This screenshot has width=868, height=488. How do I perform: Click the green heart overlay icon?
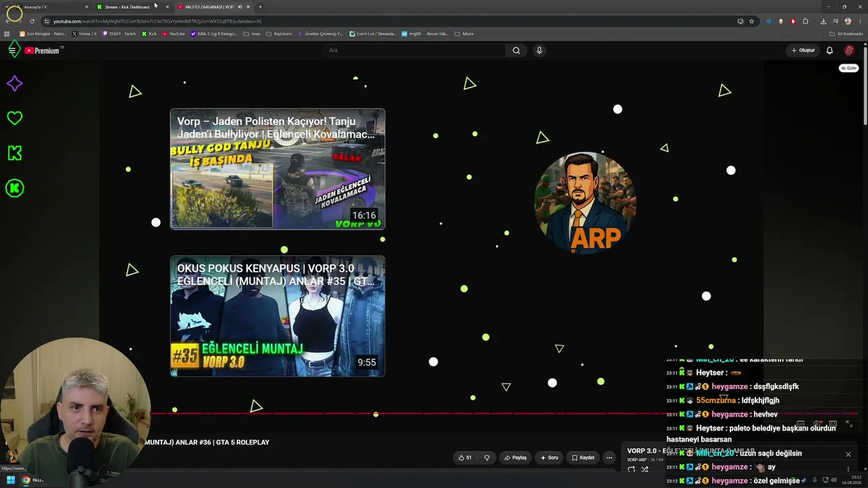click(14, 118)
